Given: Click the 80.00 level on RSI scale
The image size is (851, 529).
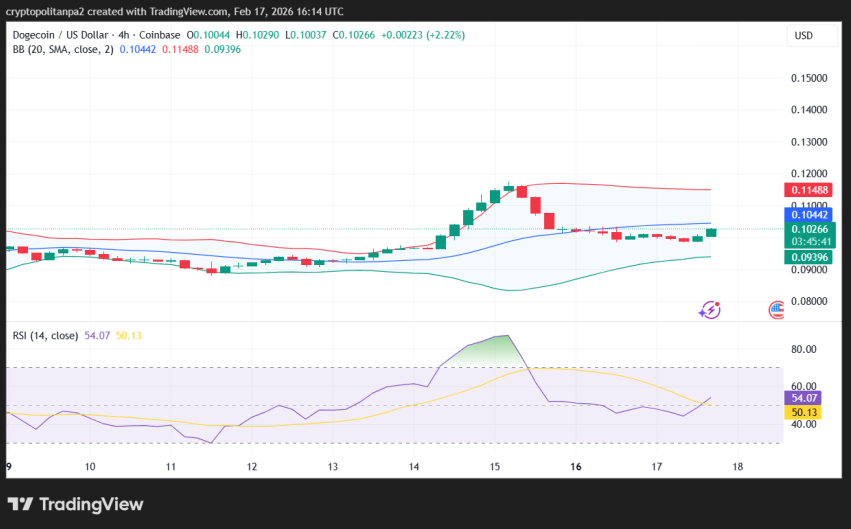Looking at the screenshot, I should pyautogui.click(x=805, y=350).
